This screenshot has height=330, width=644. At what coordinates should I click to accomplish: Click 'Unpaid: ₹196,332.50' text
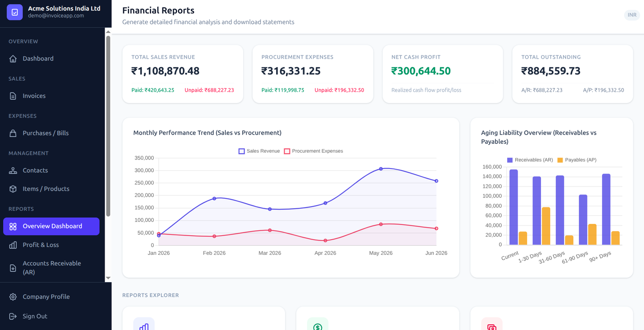point(339,90)
